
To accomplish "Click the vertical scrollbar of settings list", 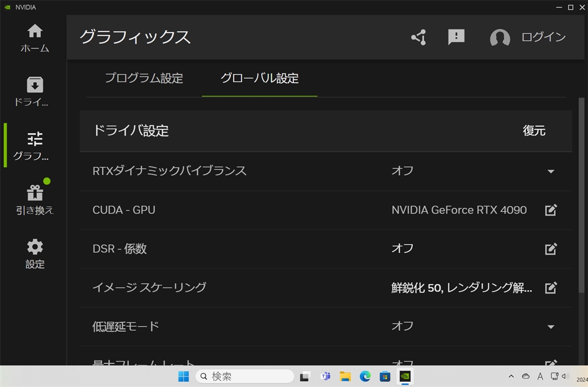I will click(581, 195).
